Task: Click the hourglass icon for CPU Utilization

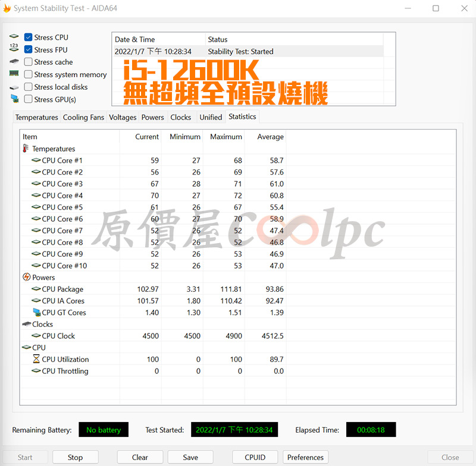Action: click(36, 359)
